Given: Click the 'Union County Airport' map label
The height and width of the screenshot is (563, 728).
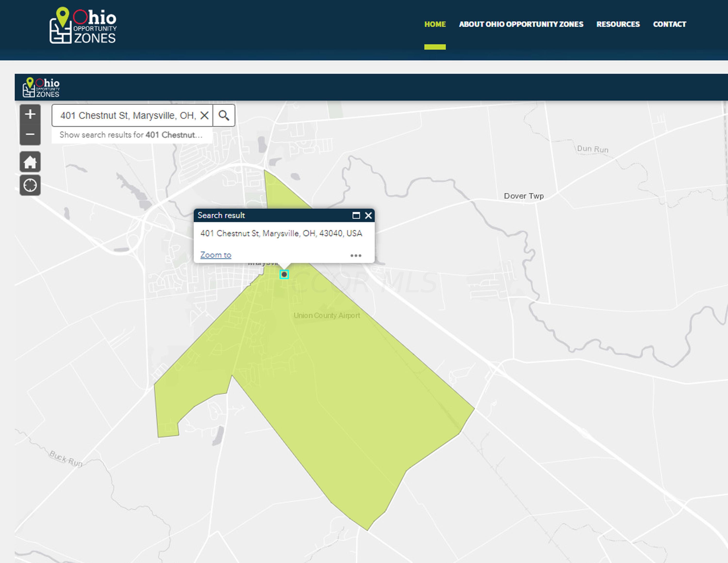Looking at the screenshot, I should click(327, 316).
